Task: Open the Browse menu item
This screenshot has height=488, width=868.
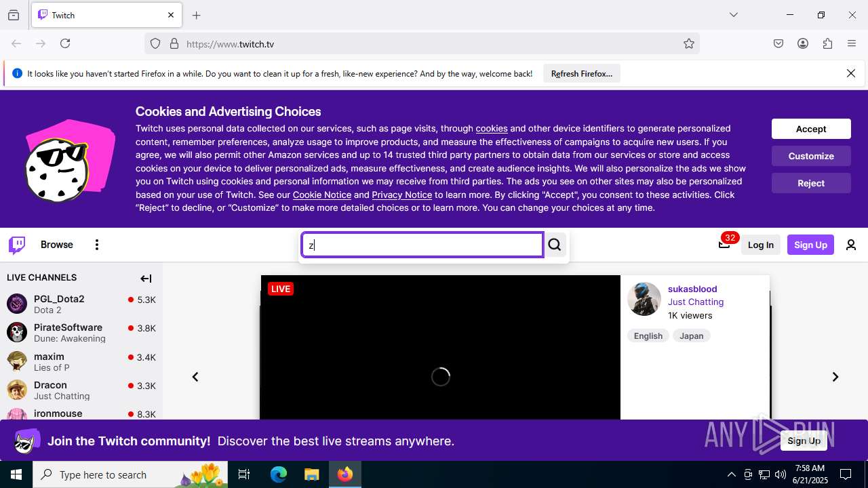Action: 57,245
